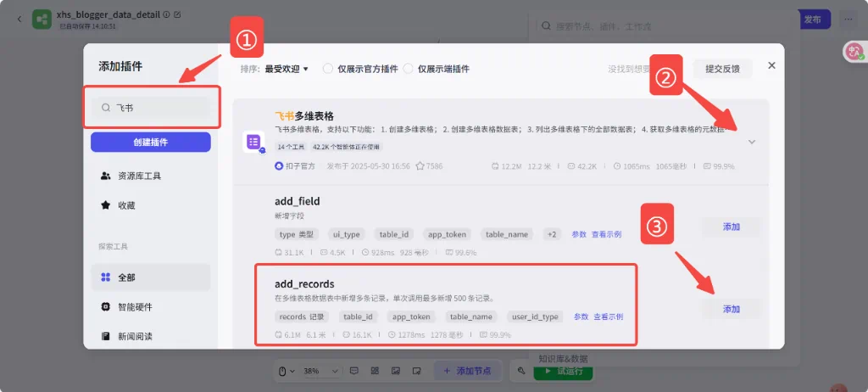Click the info icon beside xhs_blogger_data_detail

pos(166,15)
